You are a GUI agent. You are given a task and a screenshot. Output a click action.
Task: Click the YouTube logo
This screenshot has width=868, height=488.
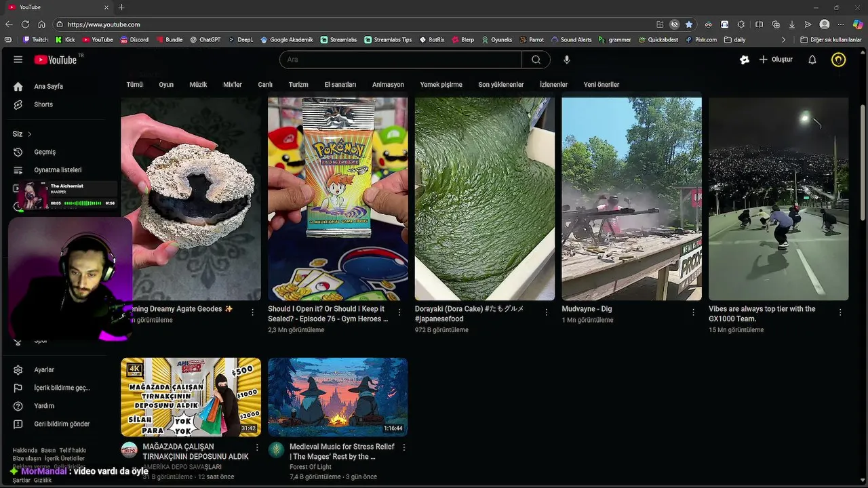tap(56, 60)
